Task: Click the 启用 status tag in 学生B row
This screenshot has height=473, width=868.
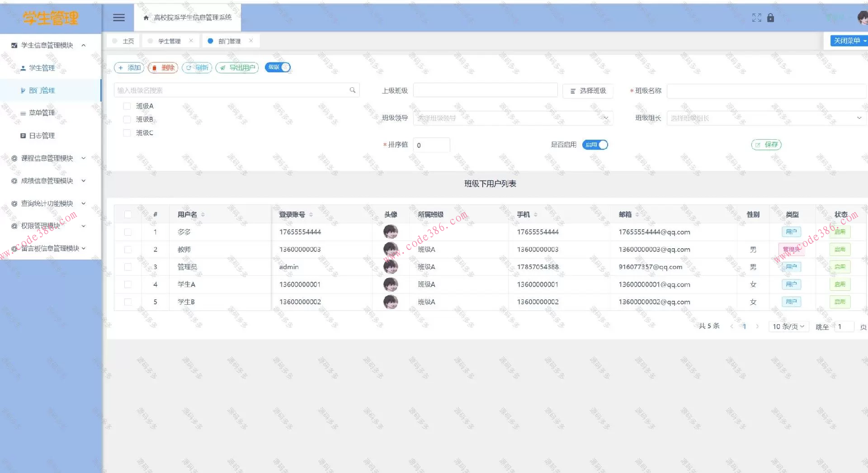Action: tap(840, 302)
